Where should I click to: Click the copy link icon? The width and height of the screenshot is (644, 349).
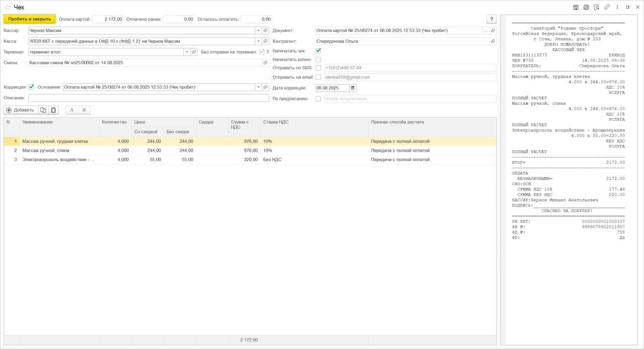607,7
